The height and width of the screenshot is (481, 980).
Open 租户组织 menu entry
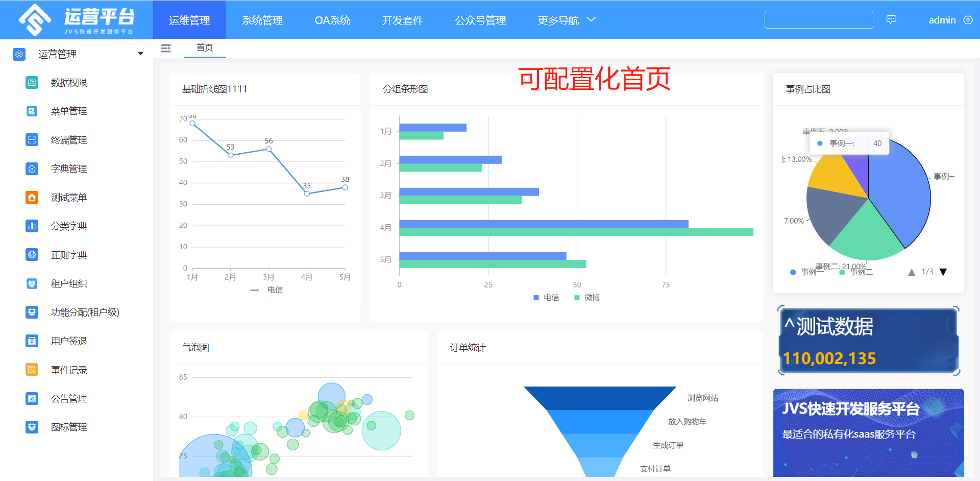tap(69, 283)
